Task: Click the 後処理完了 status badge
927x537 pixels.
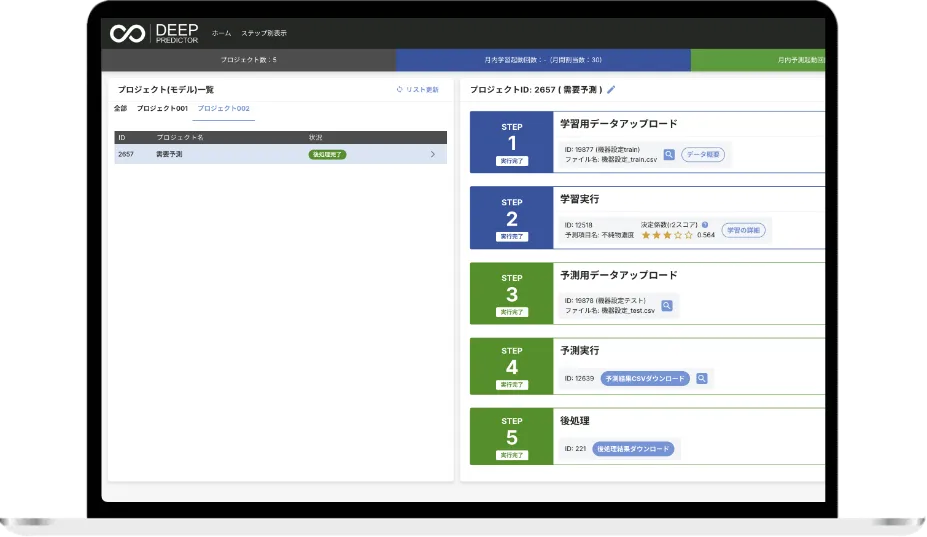Action: coord(327,154)
